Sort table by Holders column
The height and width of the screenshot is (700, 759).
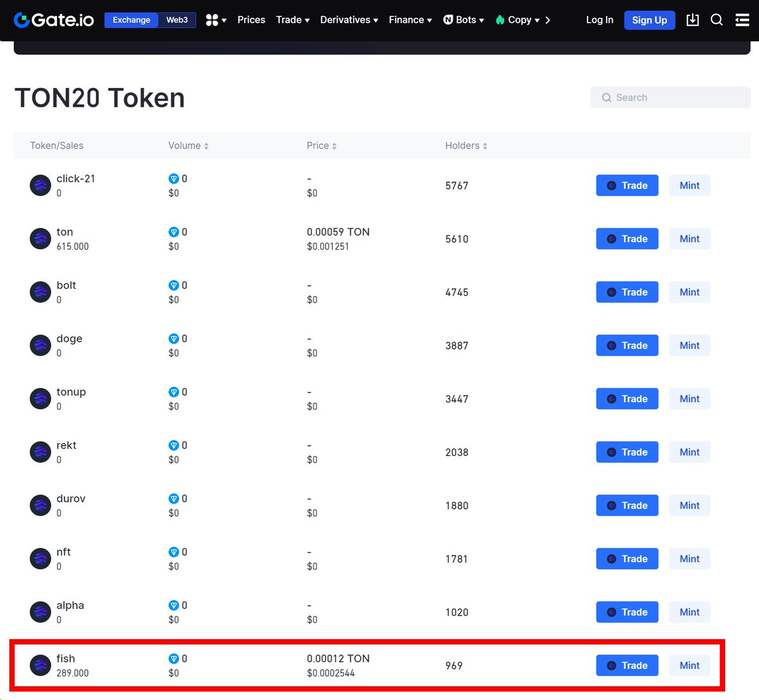(x=466, y=145)
